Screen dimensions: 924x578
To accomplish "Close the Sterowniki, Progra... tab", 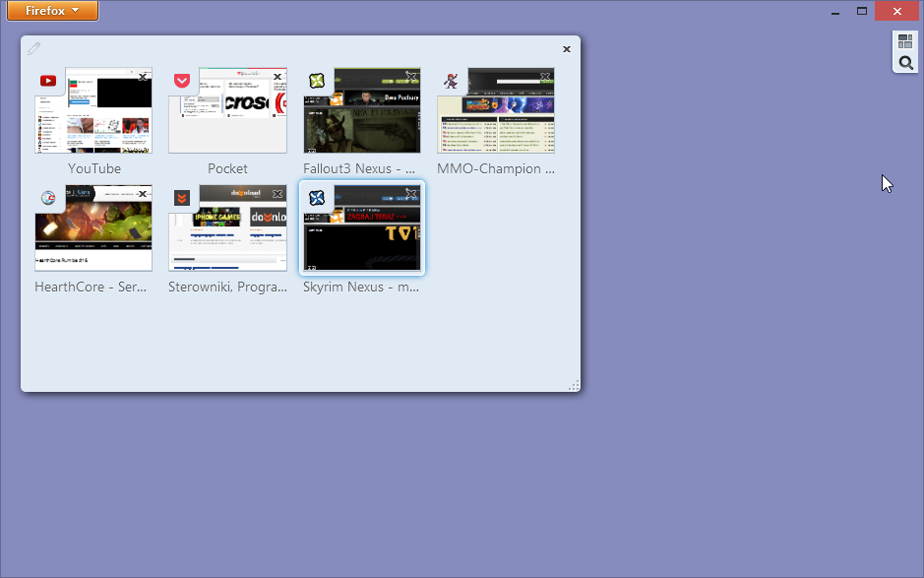I will pyautogui.click(x=277, y=194).
